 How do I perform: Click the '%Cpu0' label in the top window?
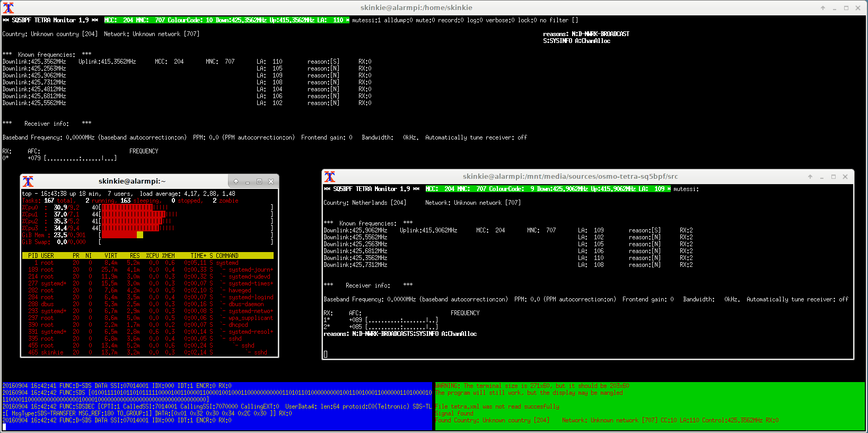pyautogui.click(x=30, y=207)
